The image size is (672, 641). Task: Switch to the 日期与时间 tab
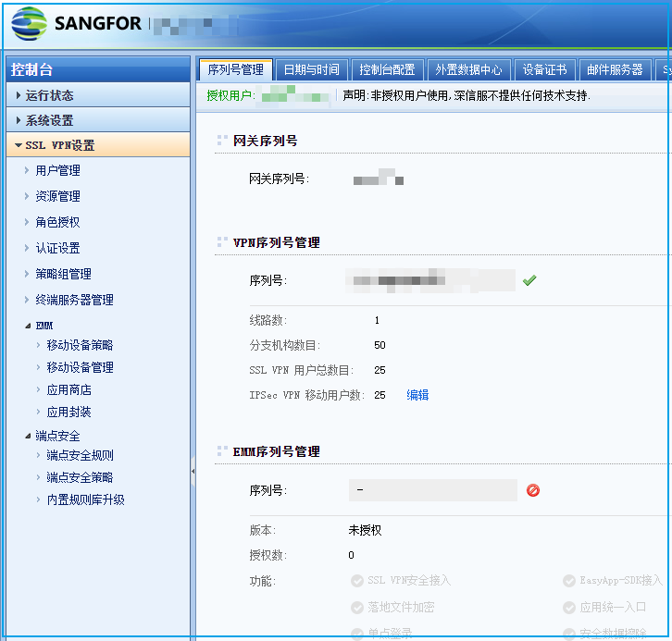coord(311,69)
